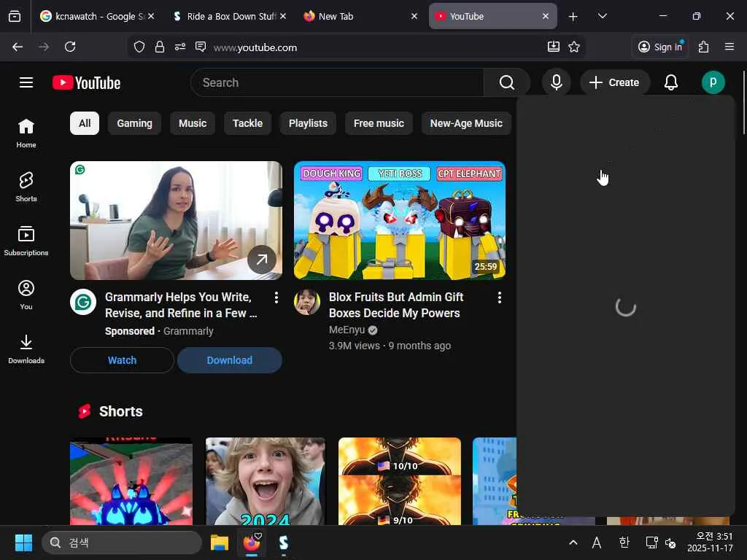Screen dimensions: 747x560
Task: Open a new tab with plus
Action: [x=573, y=17]
